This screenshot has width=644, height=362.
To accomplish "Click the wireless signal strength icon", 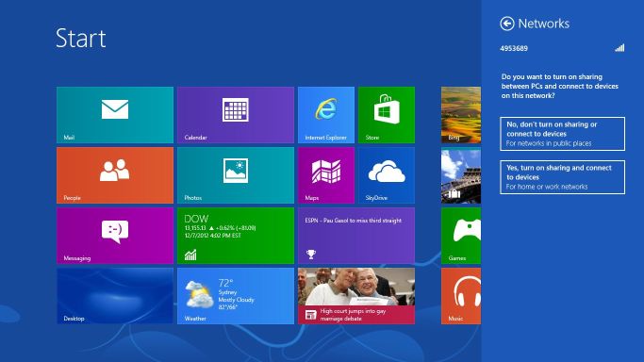I will (619, 48).
